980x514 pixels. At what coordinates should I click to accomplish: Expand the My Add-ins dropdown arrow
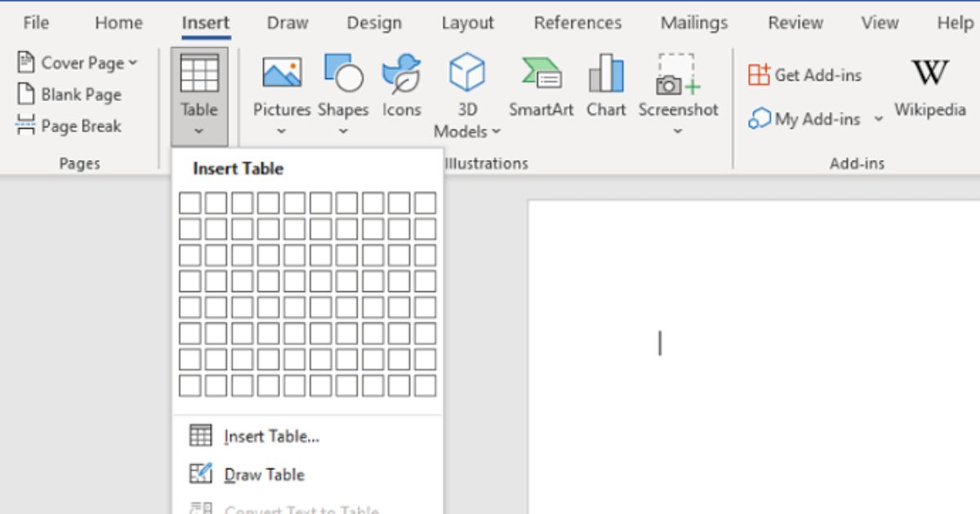(879, 119)
